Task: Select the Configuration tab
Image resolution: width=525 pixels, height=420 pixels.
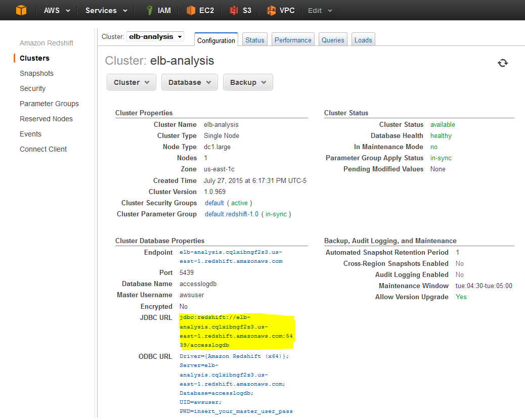Action: 216,40
